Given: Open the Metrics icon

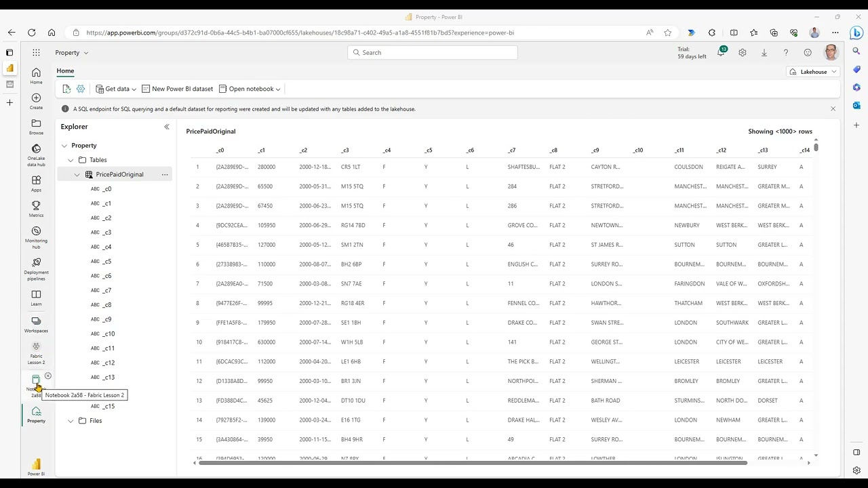Looking at the screenshot, I should tap(36, 209).
